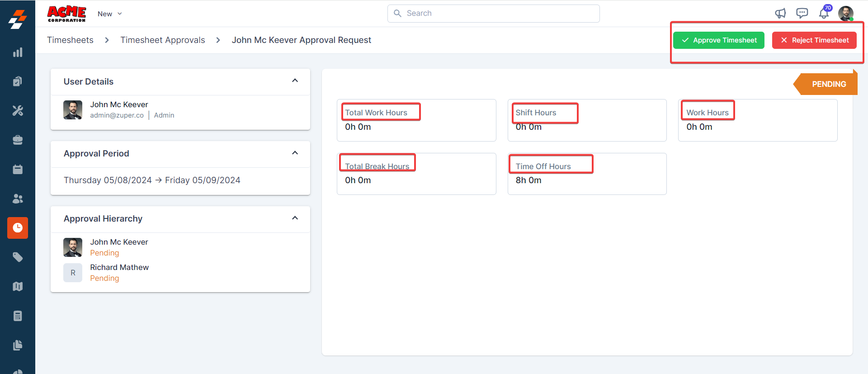
Task: Open the chat messages icon
Action: point(802,14)
